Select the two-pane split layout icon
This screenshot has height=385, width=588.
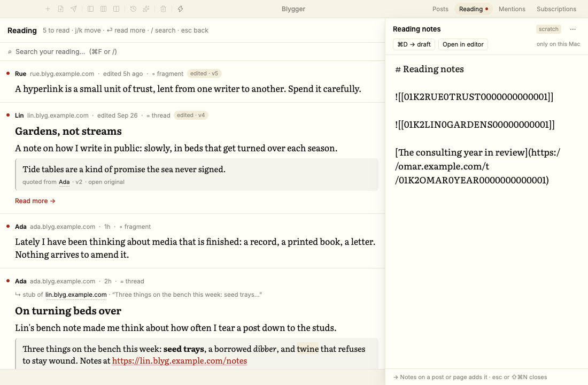pos(116,9)
